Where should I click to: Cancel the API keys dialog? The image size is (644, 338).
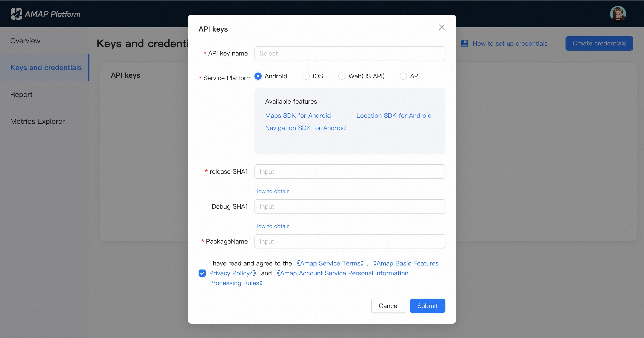coord(388,306)
